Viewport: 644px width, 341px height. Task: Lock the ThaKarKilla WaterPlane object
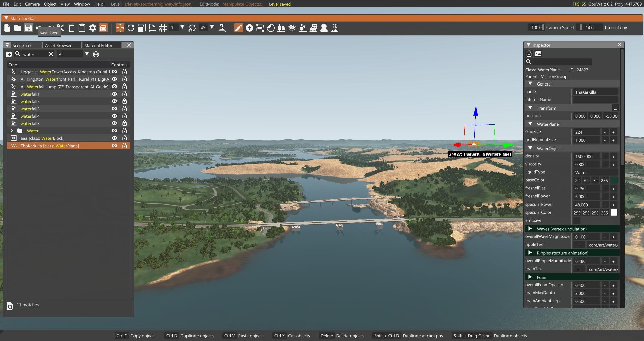coord(124,146)
